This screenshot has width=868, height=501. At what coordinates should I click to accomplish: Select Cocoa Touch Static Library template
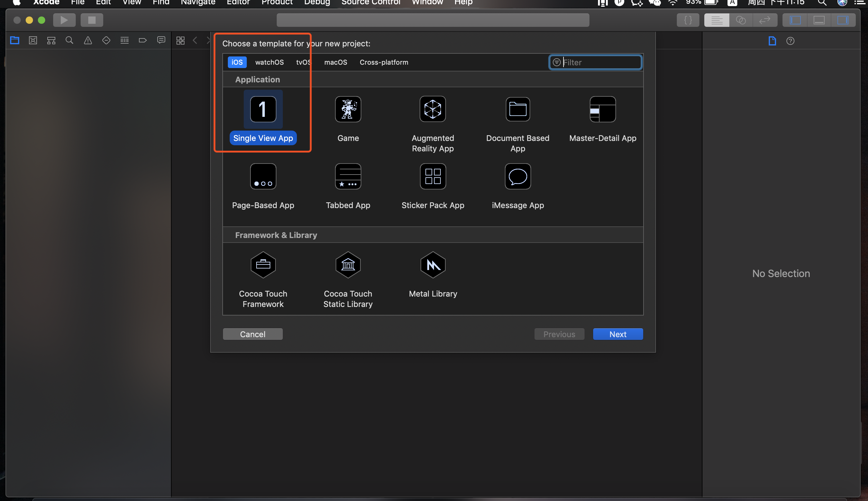click(x=348, y=280)
